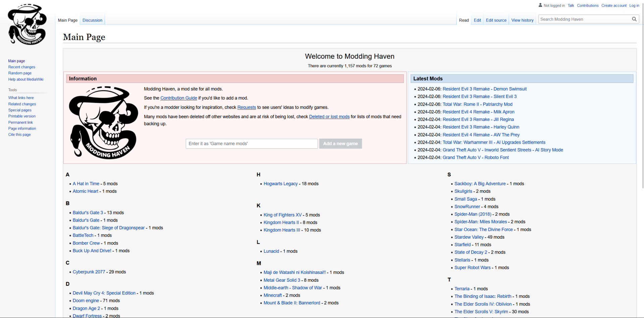
Task: Click the Create account link
Action: coord(614,5)
